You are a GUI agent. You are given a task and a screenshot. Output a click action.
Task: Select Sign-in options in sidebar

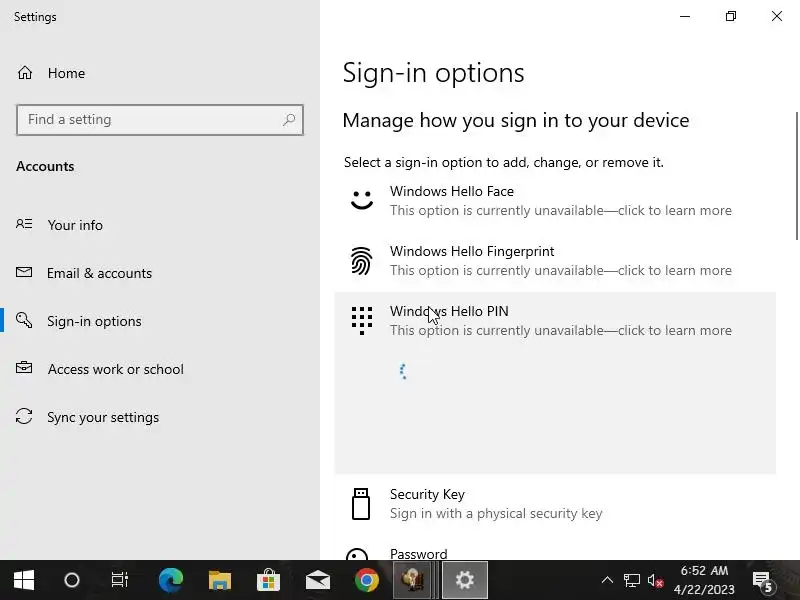tap(94, 321)
